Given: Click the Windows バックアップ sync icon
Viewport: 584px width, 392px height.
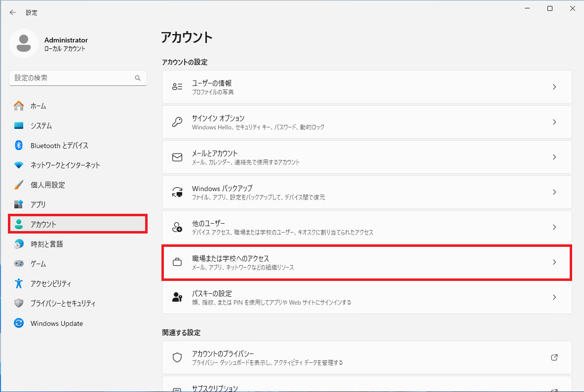Looking at the screenshot, I should tap(177, 192).
